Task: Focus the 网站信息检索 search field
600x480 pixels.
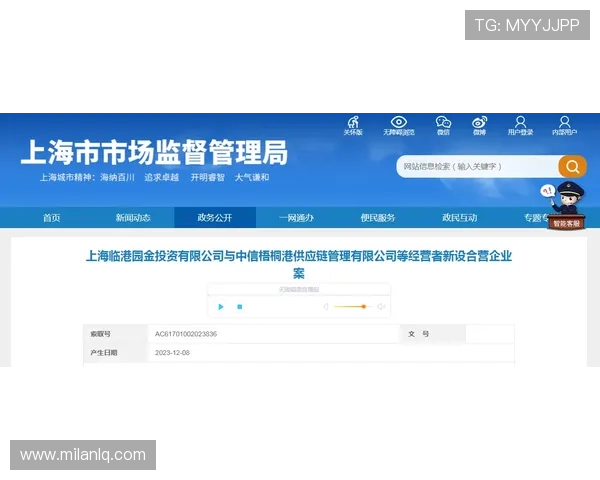Action: point(477,167)
